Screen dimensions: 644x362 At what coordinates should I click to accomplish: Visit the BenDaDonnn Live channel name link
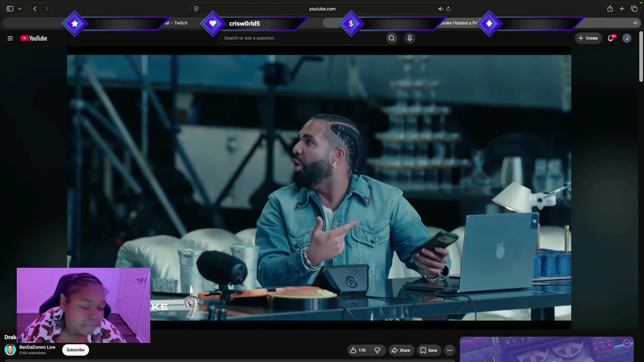click(37, 347)
